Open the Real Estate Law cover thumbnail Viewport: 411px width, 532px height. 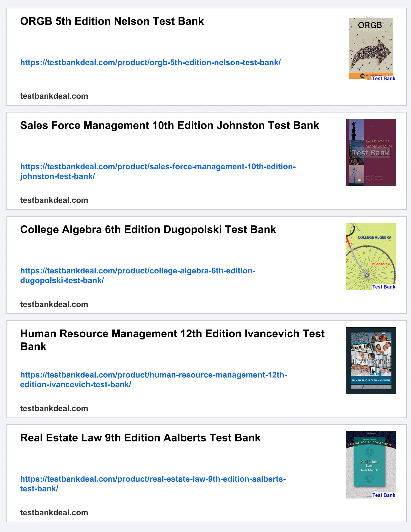click(371, 465)
